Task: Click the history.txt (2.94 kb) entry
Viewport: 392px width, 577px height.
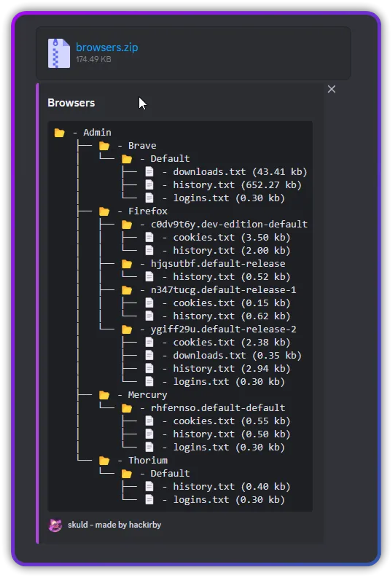Action: coord(232,369)
